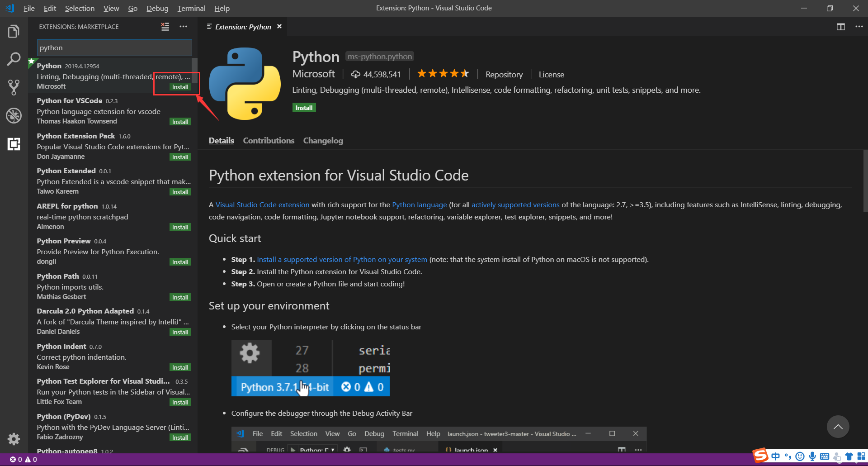Viewport: 868px width, 466px height.
Task: Open Install a supported version of Python link
Action: coord(342,259)
